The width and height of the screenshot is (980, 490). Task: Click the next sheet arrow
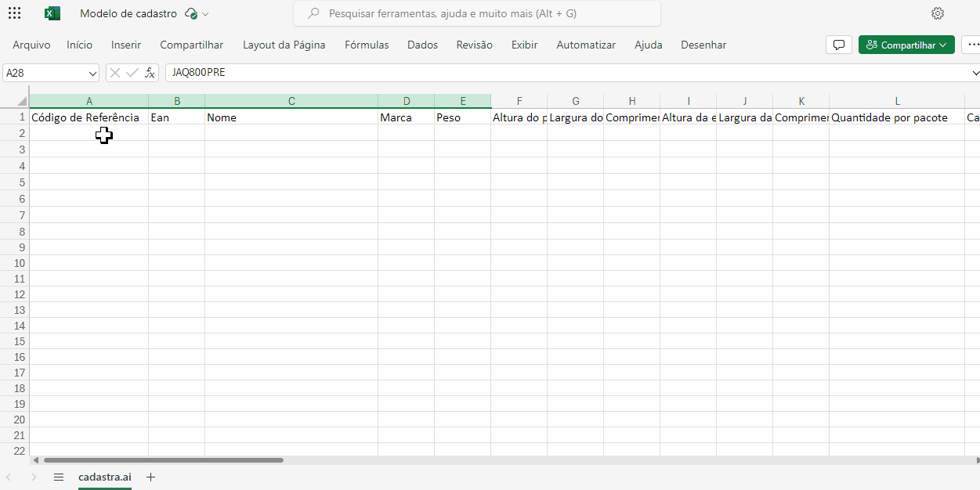34,477
